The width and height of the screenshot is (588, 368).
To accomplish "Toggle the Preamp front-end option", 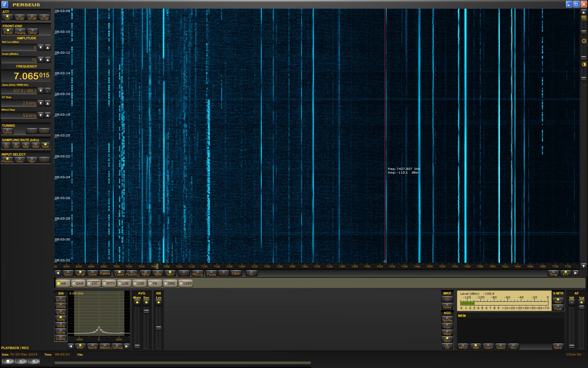I will pos(20,32).
